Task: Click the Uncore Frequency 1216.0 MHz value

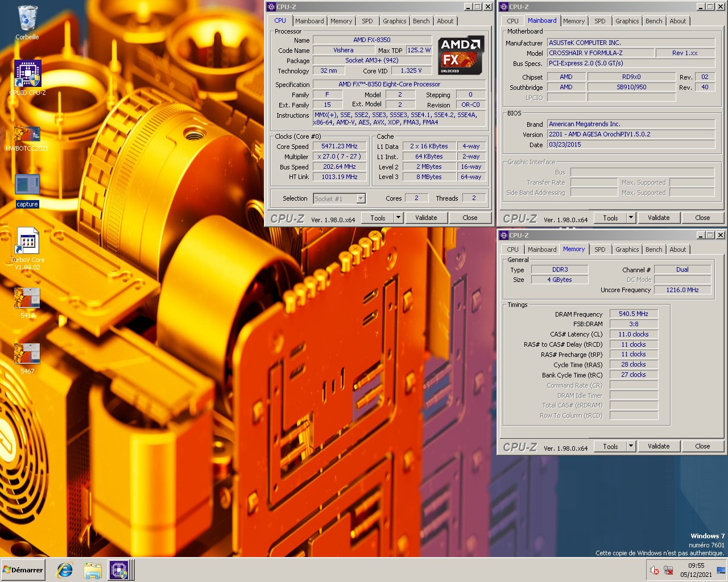Action: 682,290
